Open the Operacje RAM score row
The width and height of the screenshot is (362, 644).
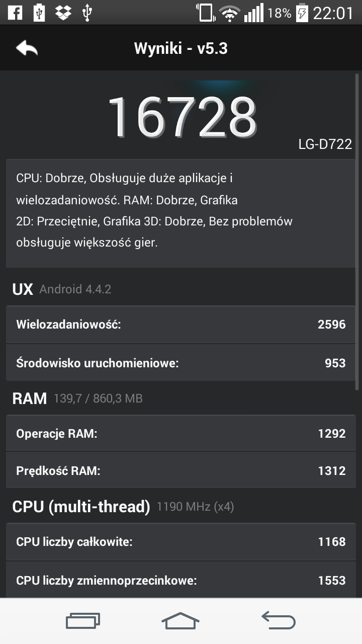pos(180,433)
